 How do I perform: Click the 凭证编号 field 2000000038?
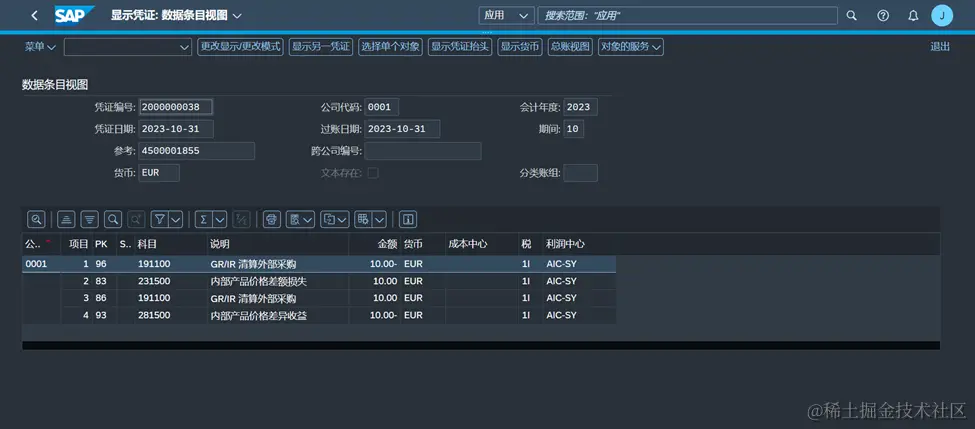(x=176, y=107)
